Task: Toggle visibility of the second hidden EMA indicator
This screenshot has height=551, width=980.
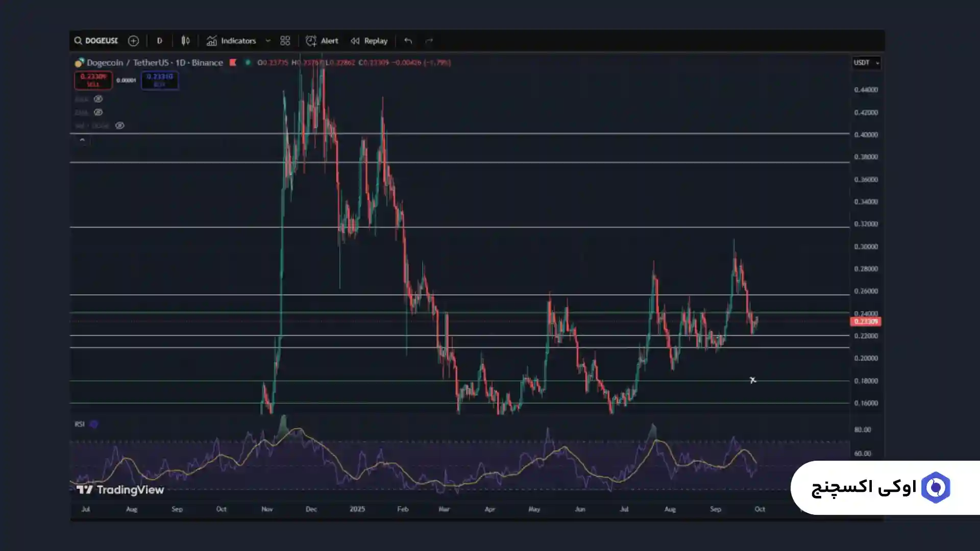Action: (98, 112)
